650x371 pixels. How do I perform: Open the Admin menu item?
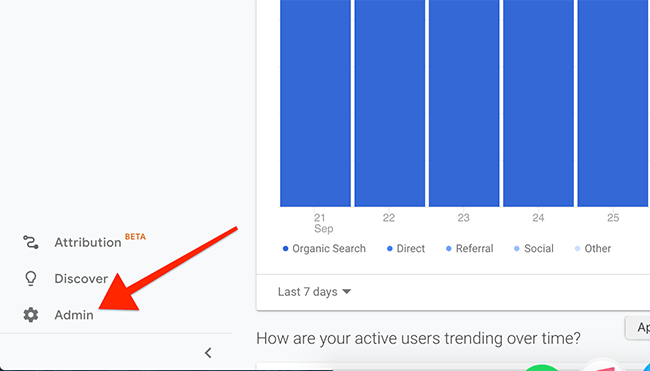tap(74, 315)
